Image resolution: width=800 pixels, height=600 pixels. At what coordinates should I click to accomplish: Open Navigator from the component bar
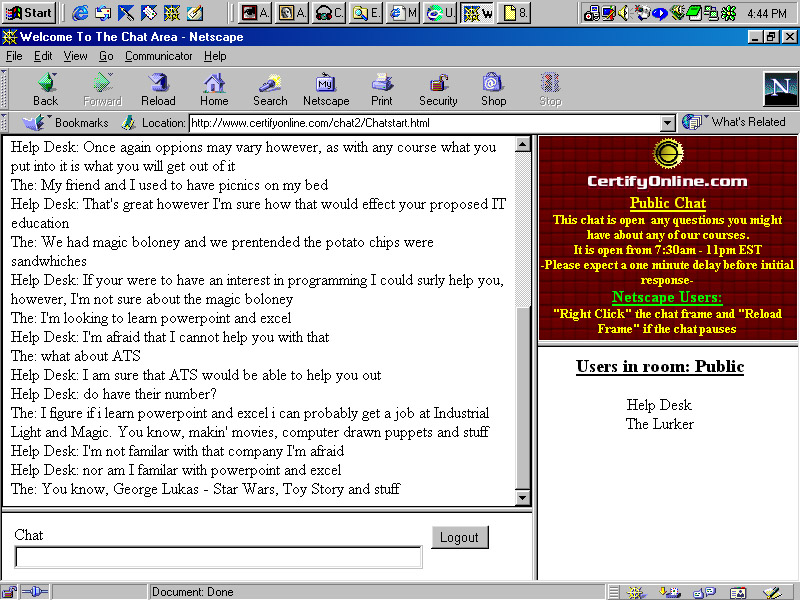[x=636, y=592]
